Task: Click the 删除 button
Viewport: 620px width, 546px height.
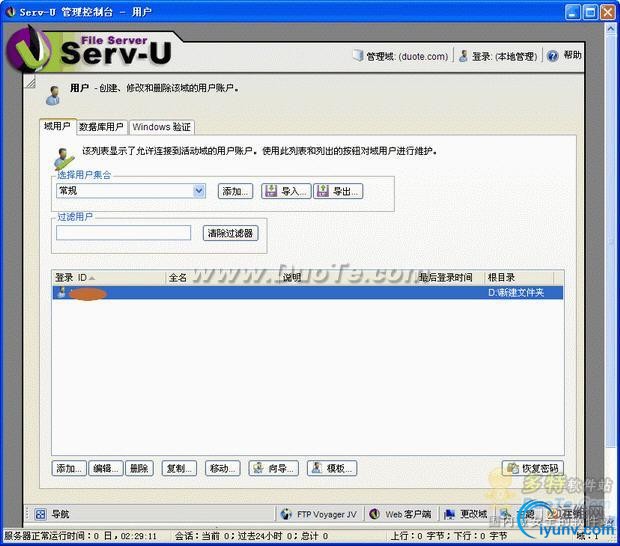Action: point(139,469)
